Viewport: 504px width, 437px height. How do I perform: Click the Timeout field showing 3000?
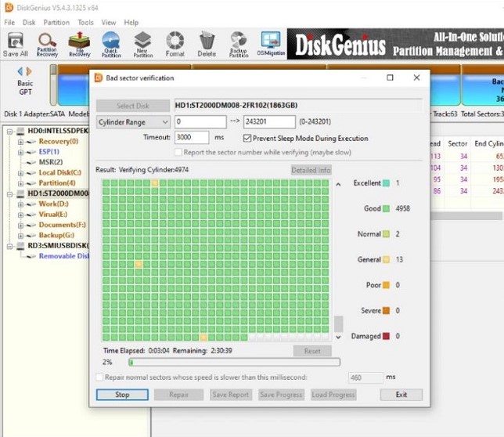192,137
